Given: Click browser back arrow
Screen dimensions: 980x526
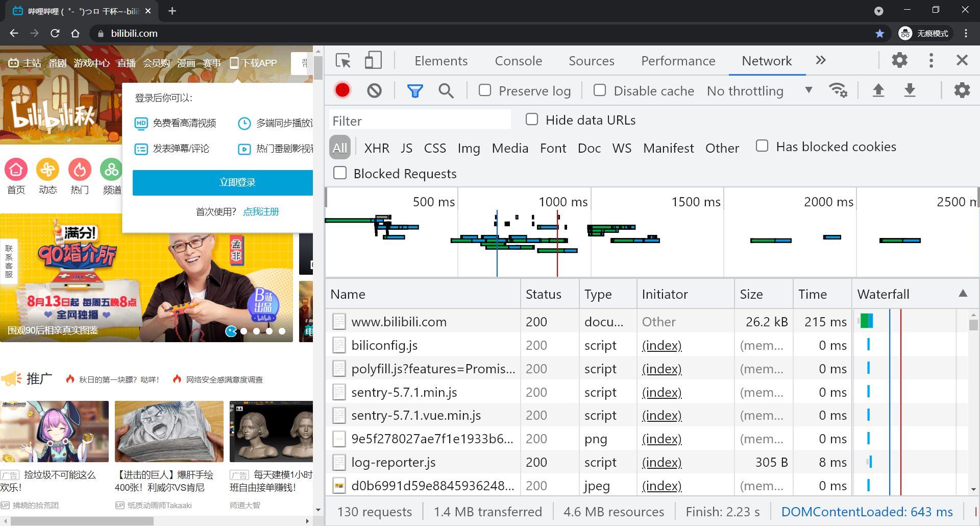Looking at the screenshot, I should tap(14, 33).
